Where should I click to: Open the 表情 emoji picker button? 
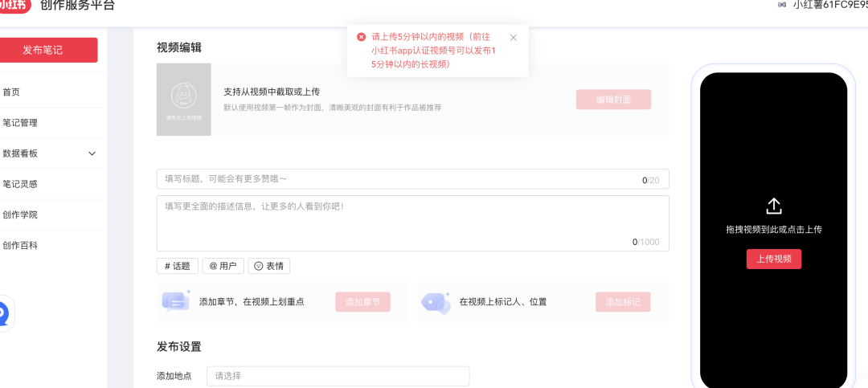268,266
